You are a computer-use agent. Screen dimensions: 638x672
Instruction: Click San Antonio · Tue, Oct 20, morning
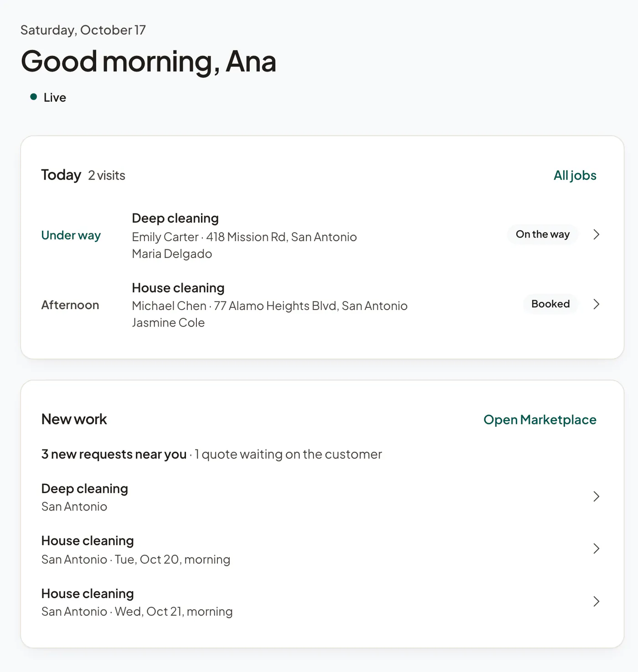point(136,559)
